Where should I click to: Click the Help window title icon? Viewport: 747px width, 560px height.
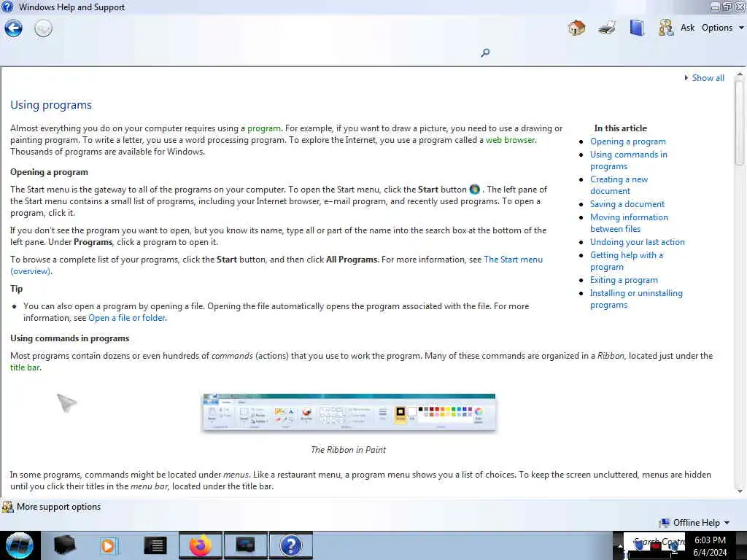[7, 7]
